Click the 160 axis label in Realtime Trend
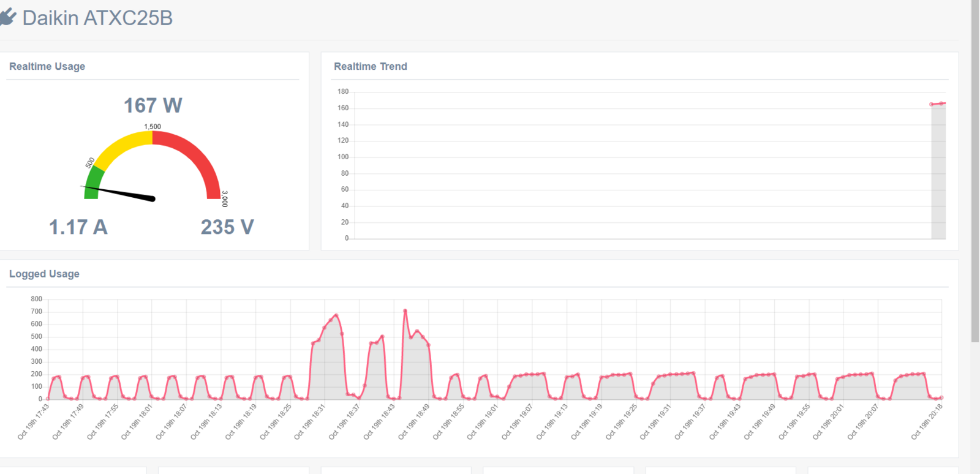 coord(343,108)
